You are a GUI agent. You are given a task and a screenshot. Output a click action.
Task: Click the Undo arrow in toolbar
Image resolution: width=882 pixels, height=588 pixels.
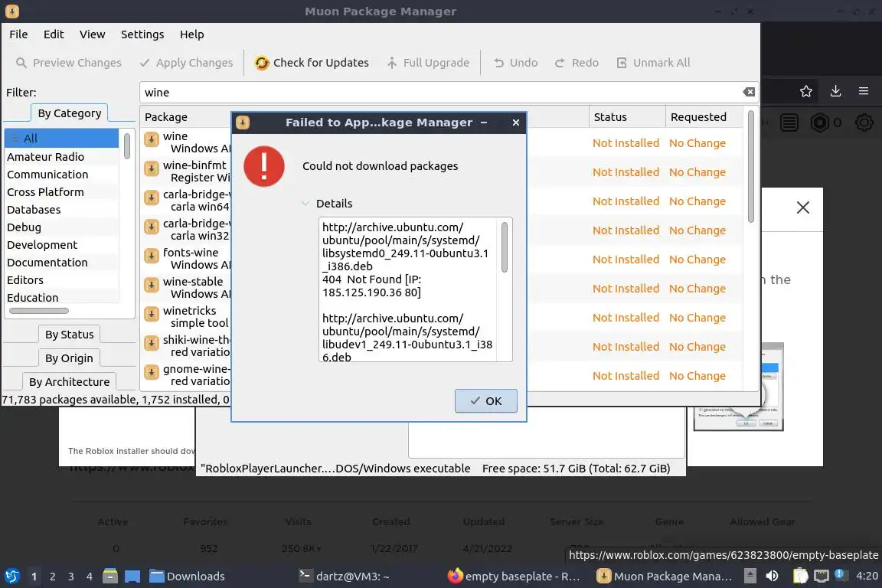[x=499, y=63]
